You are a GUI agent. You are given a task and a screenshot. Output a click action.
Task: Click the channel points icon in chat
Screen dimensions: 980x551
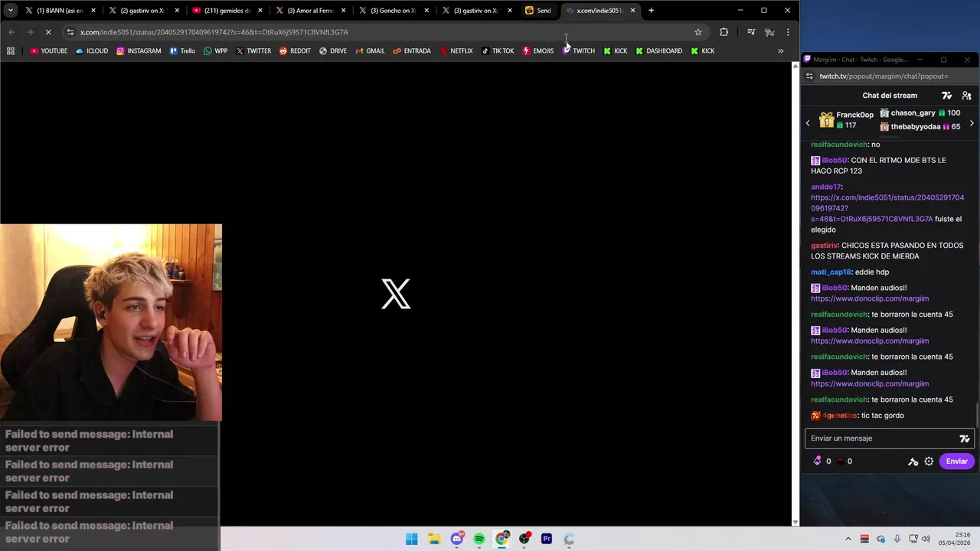[839, 461]
